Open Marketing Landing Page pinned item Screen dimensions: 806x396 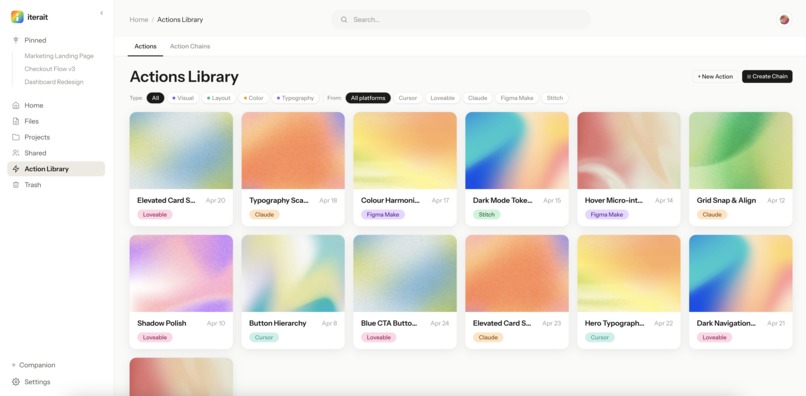pos(59,56)
